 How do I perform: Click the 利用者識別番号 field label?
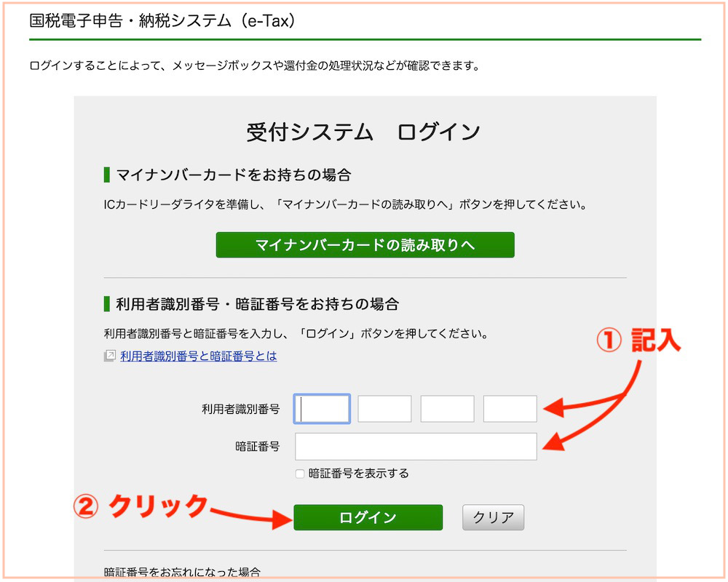[x=240, y=409]
